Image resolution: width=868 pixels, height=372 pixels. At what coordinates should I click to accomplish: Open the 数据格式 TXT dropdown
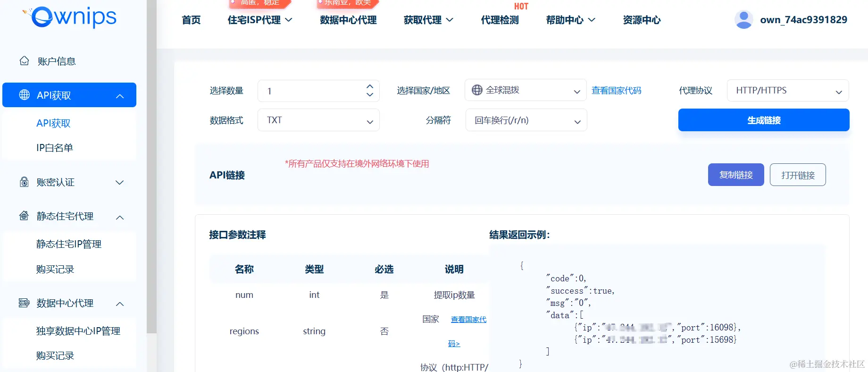click(318, 120)
